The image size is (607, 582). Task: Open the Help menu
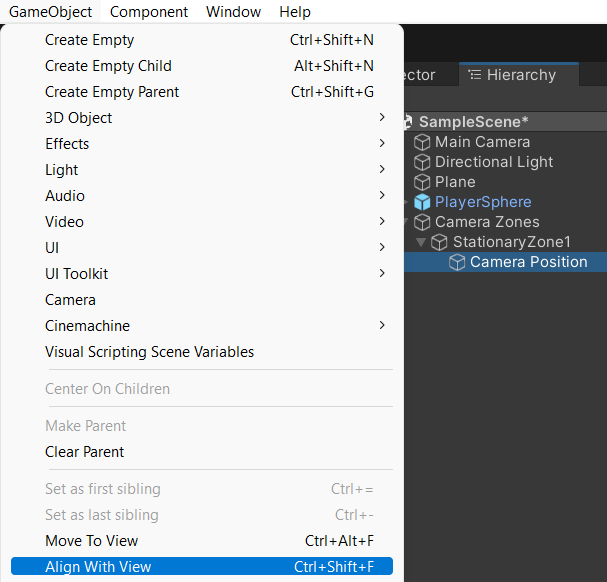pos(295,12)
